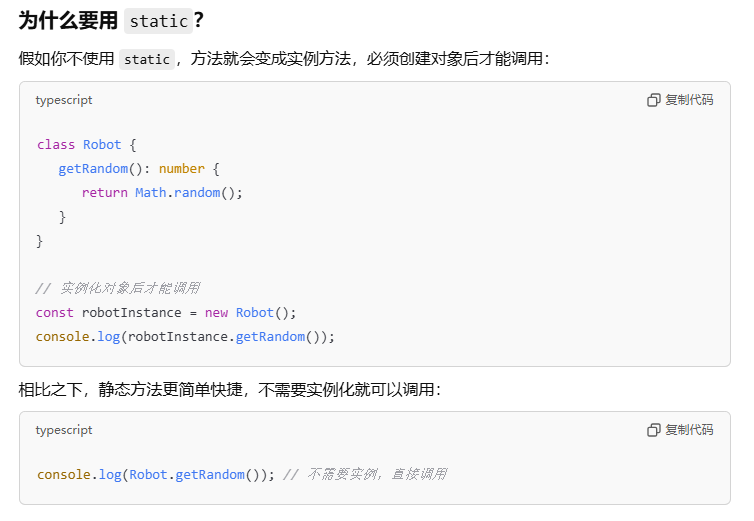Click the static code tag in the heading
This screenshot has height=521, width=754.
pyautogui.click(x=158, y=21)
